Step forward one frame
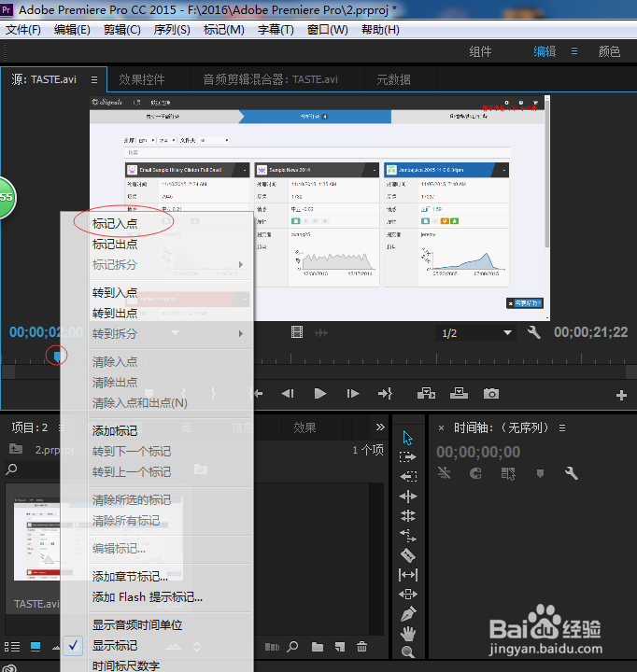This screenshot has height=672, width=637. pyautogui.click(x=353, y=394)
